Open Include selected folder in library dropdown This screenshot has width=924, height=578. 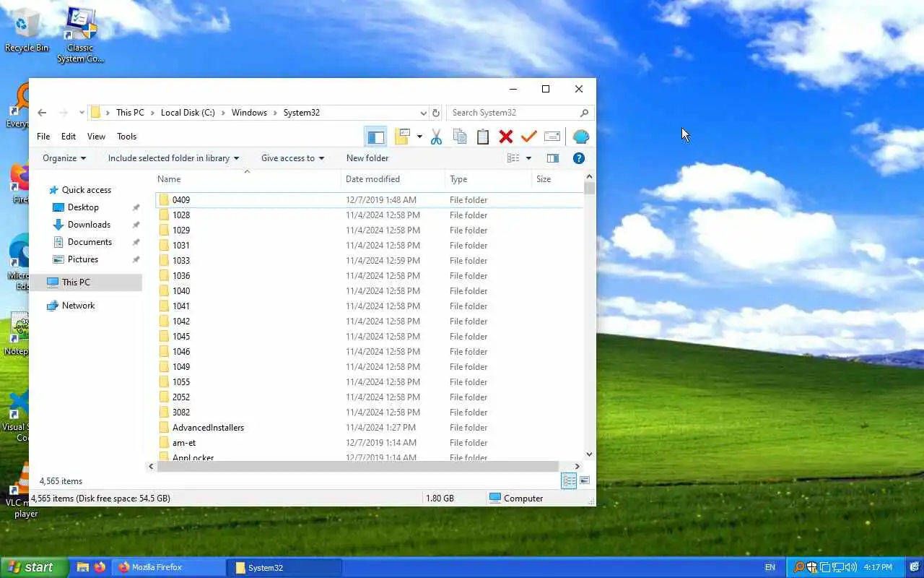173,158
